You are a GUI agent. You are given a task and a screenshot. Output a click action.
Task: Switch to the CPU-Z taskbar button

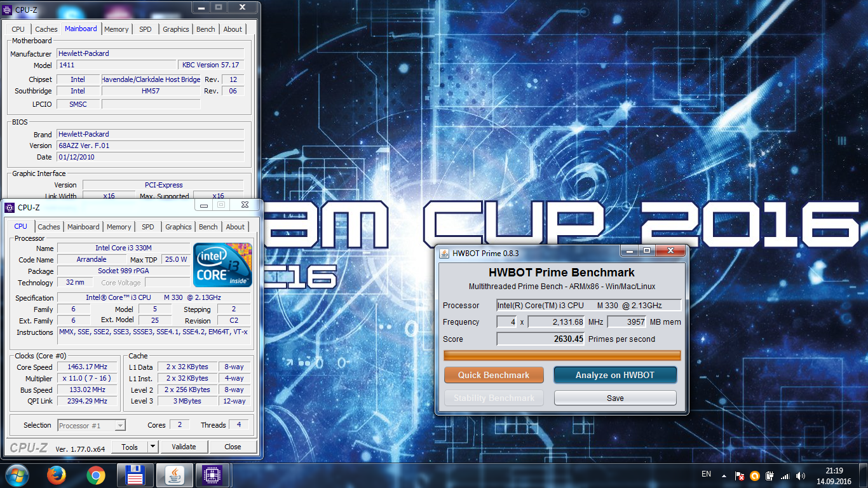coord(212,475)
